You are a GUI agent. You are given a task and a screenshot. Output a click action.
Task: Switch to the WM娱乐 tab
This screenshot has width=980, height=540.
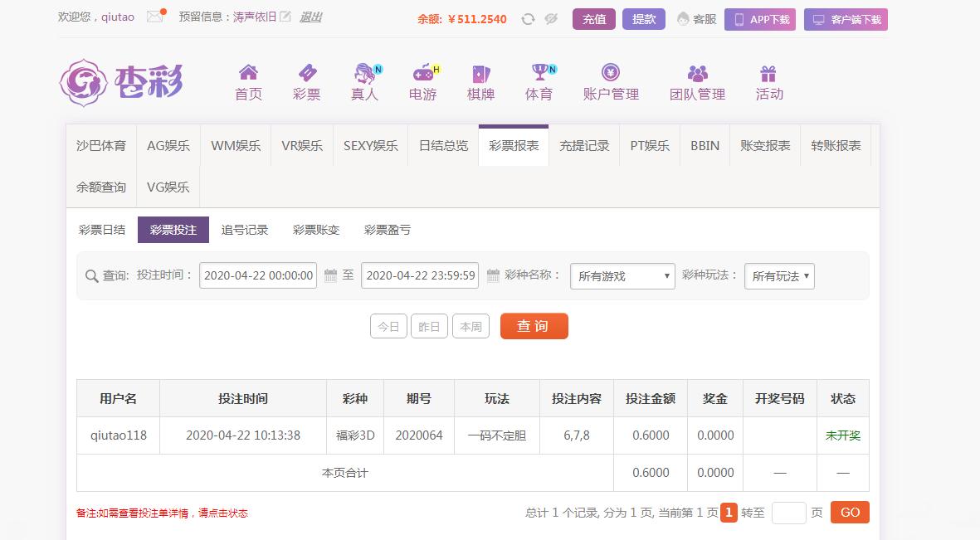click(236, 146)
